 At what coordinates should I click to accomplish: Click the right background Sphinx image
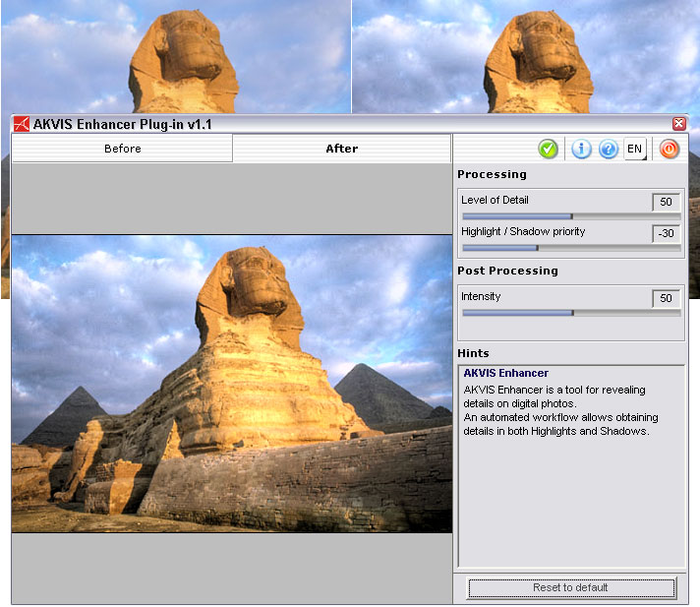526,57
